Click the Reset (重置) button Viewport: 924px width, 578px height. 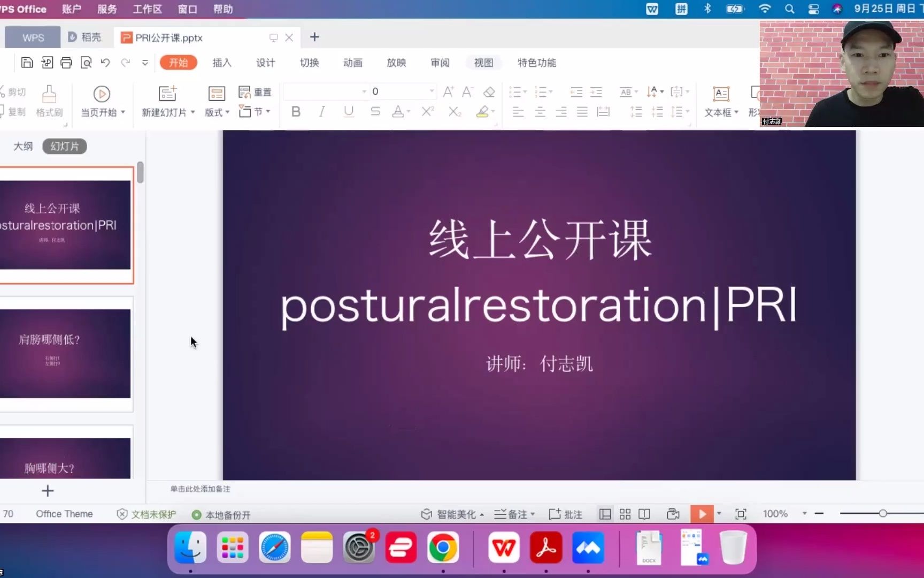tap(255, 92)
